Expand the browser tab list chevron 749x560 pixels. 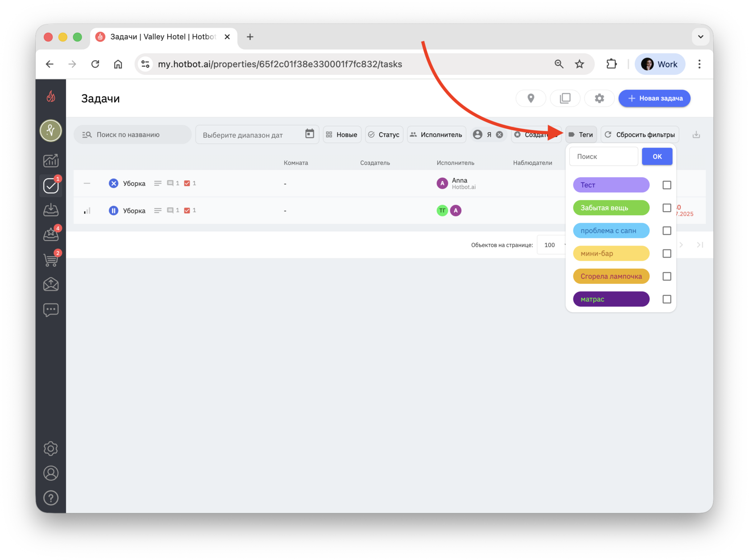(x=700, y=37)
